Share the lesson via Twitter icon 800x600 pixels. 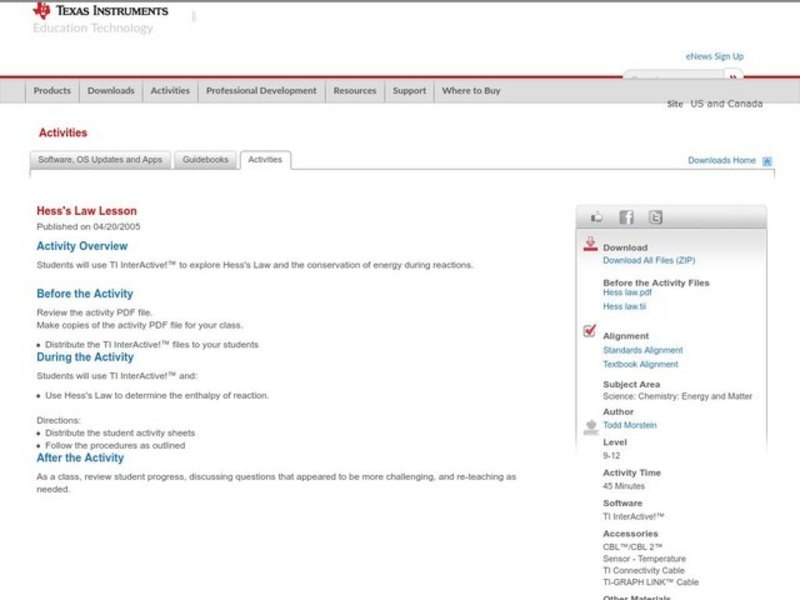655,217
